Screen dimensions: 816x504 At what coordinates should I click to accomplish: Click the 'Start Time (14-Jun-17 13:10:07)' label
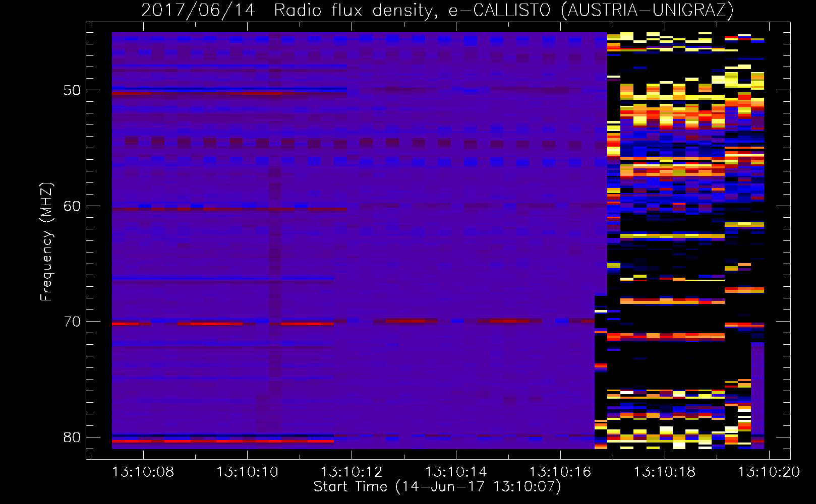click(437, 487)
